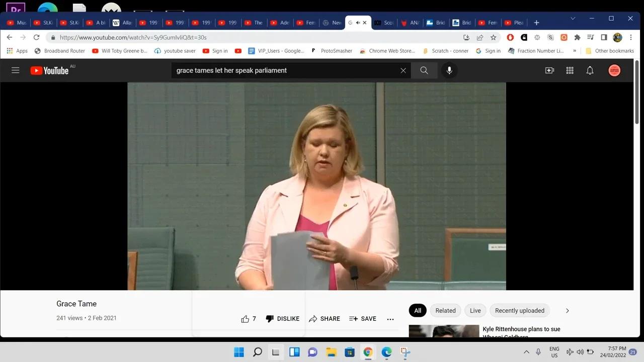Screen dimensions: 644x362
Task: Star this page to bookmark it
Action: [493, 37]
